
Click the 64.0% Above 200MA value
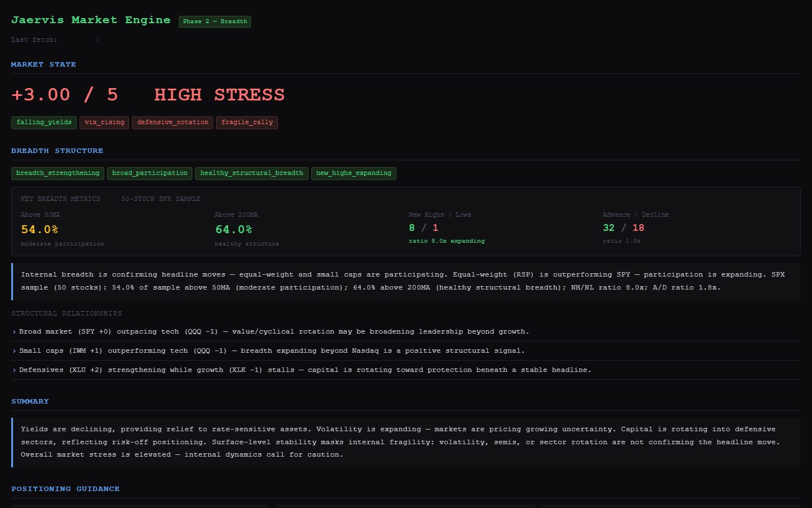[x=233, y=230]
